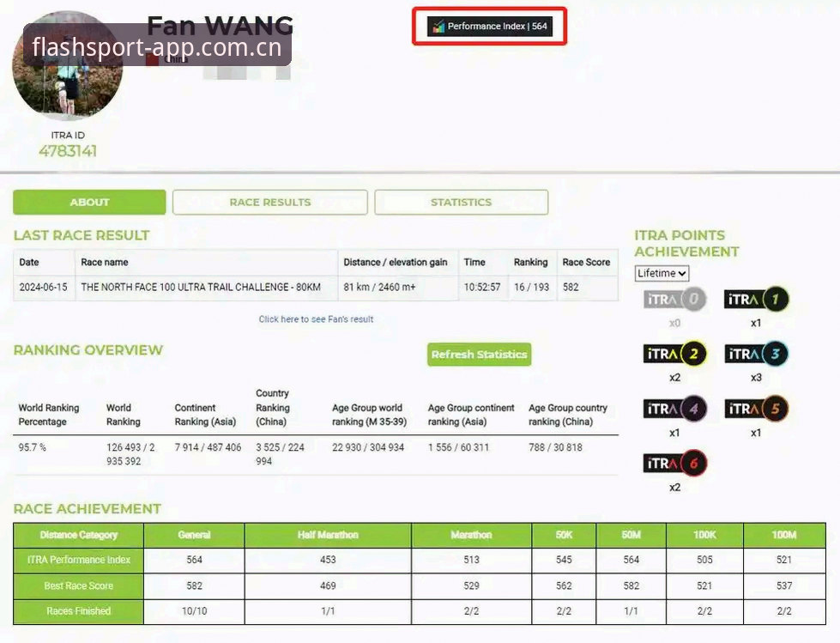
Task: Click the 81 km / 2460 m+ cell
Action: point(397,288)
